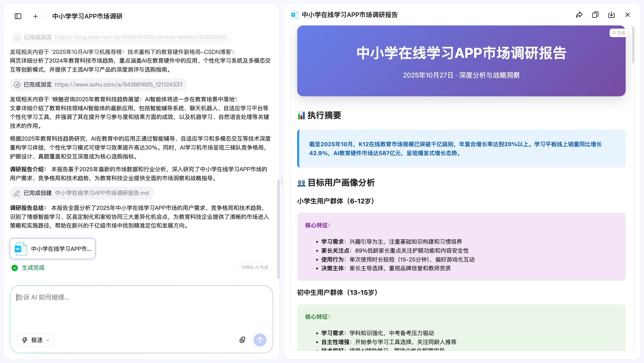The height and width of the screenshot is (363, 644).
Task: Download the report with download icon
Action: point(611,15)
